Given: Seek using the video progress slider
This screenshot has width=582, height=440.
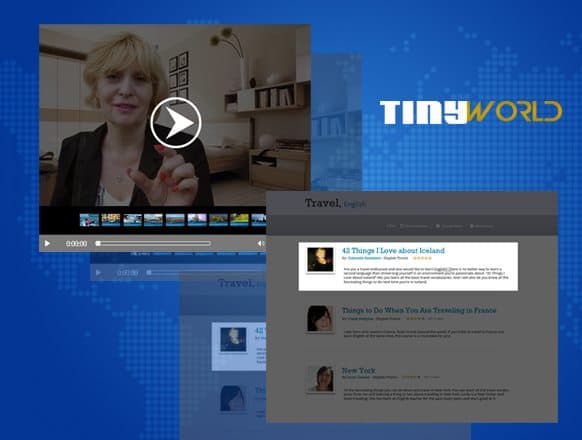Looking at the screenshot, I should pyautogui.click(x=153, y=244).
